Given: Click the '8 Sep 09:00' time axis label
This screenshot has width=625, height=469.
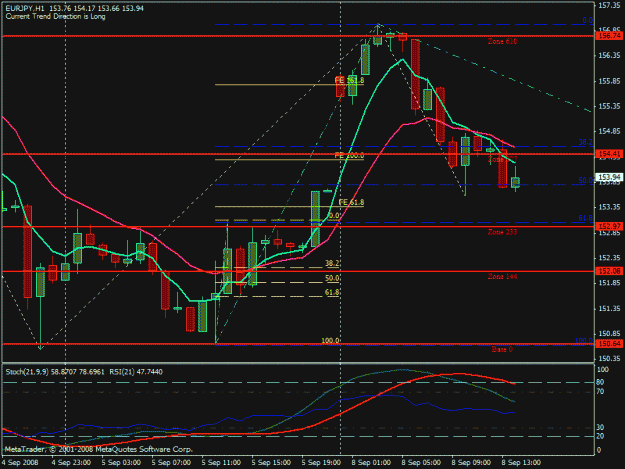Looking at the screenshot, I should coord(471,463).
